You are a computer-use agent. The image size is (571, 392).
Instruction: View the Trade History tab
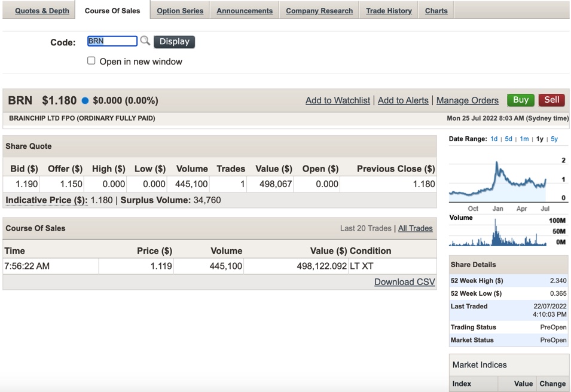click(389, 11)
